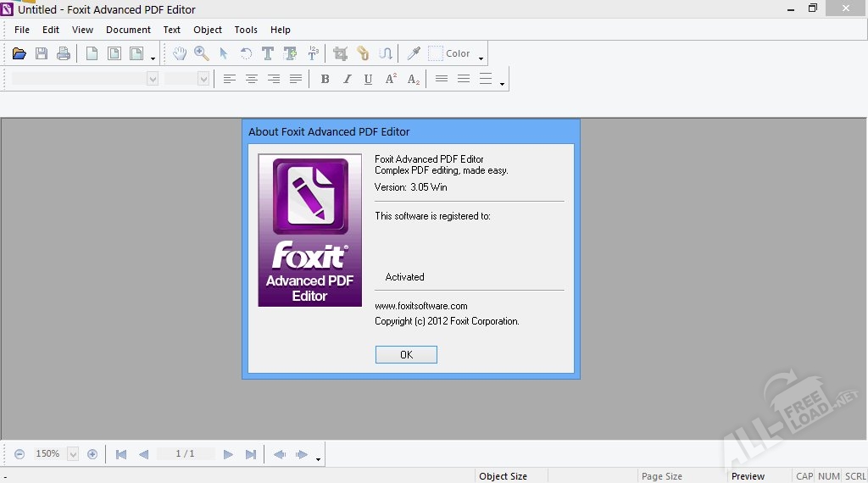Toggle Italic formatting
Viewport: 868px width, 483px height.
(x=347, y=79)
